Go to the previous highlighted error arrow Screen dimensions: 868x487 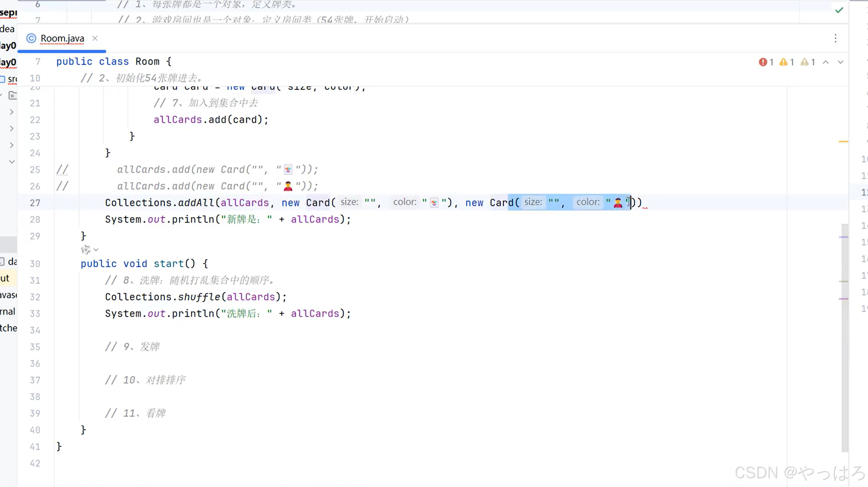[826, 62]
